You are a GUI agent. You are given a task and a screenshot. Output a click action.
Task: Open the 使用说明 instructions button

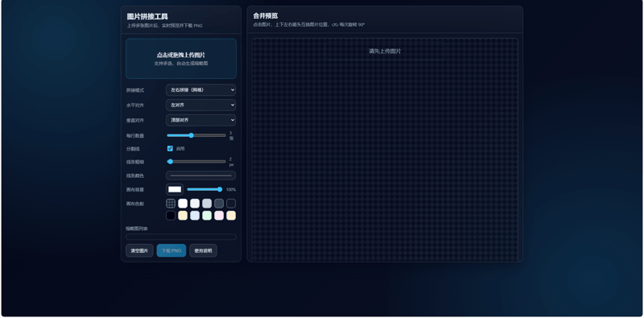tap(204, 250)
